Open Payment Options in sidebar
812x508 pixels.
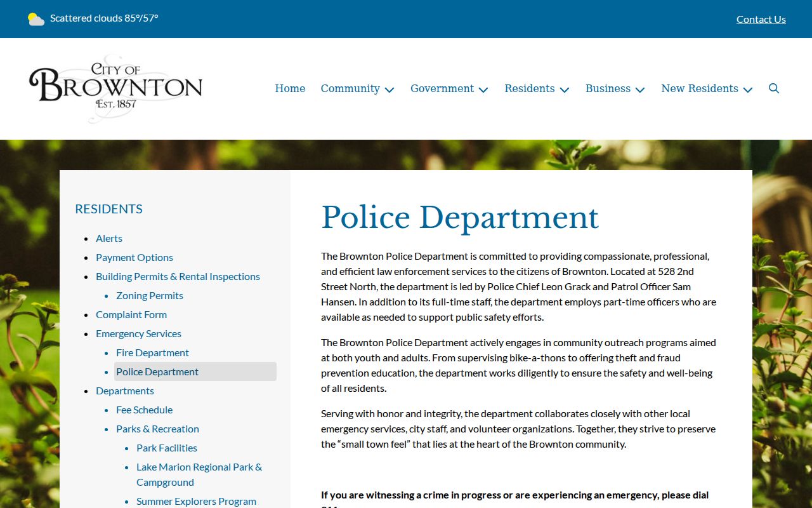[x=134, y=257]
